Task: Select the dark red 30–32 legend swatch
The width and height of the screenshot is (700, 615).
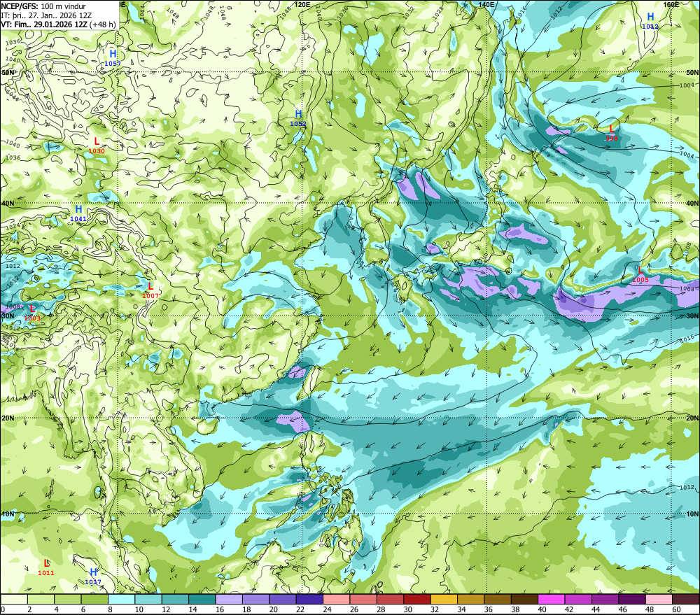Action: [417, 599]
